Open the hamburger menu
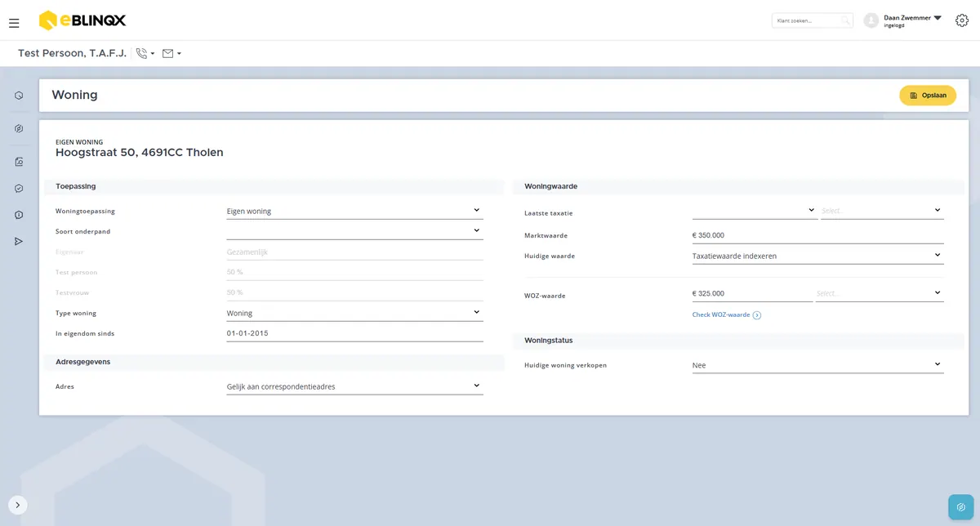Image resolution: width=980 pixels, height=526 pixels. click(14, 23)
